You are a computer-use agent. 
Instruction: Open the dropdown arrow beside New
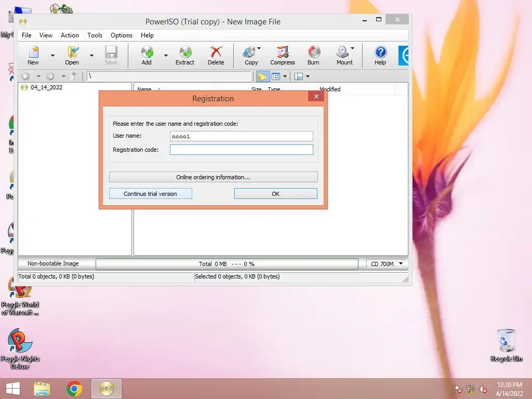[52, 55]
